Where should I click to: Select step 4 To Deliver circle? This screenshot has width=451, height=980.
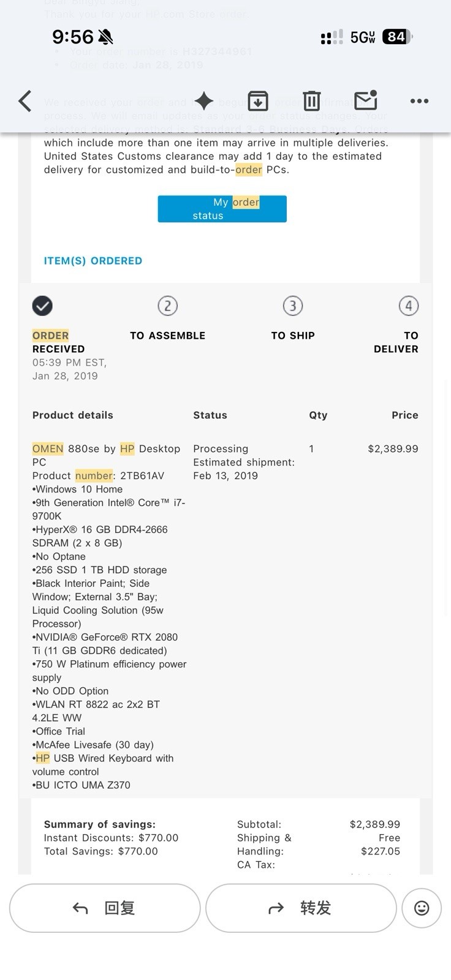(409, 306)
